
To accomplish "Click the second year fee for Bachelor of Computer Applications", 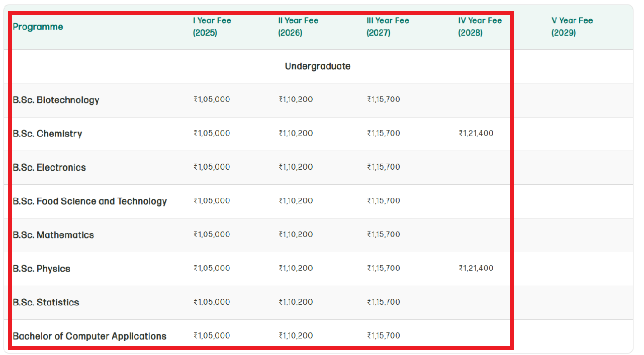I will [x=295, y=335].
